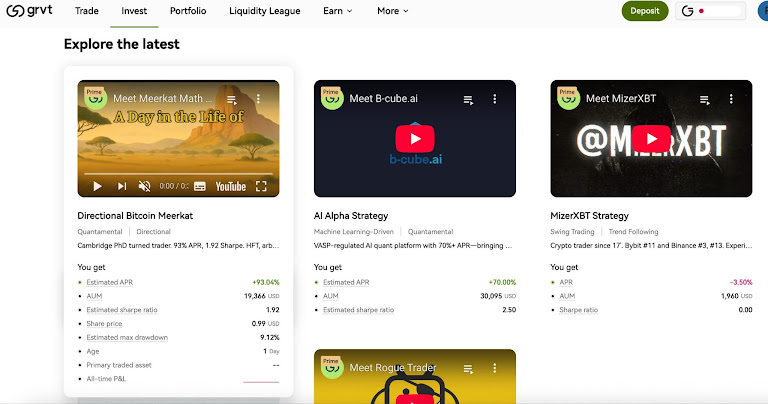The height and width of the screenshot is (404, 768).
Task: Open MizerXBT Strategy details
Action: click(589, 215)
